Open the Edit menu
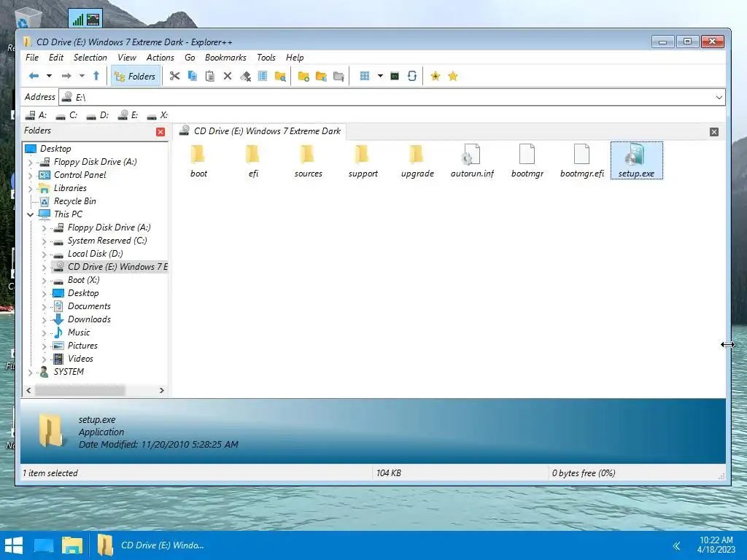The image size is (747, 560). tap(55, 57)
